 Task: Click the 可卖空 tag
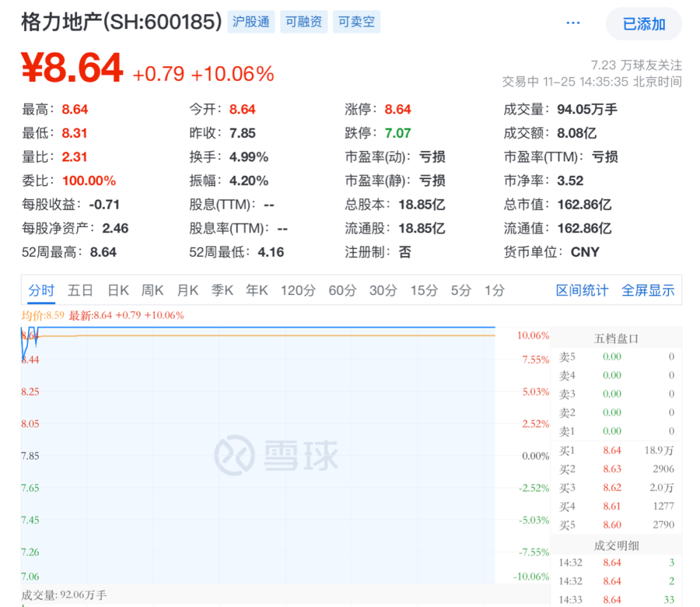click(356, 21)
